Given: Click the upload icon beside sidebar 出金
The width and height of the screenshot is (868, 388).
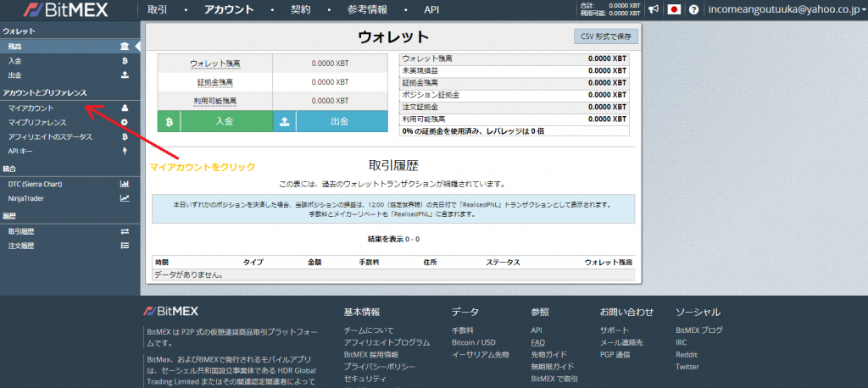Looking at the screenshot, I should pyautogui.click(x=125, y=75).
